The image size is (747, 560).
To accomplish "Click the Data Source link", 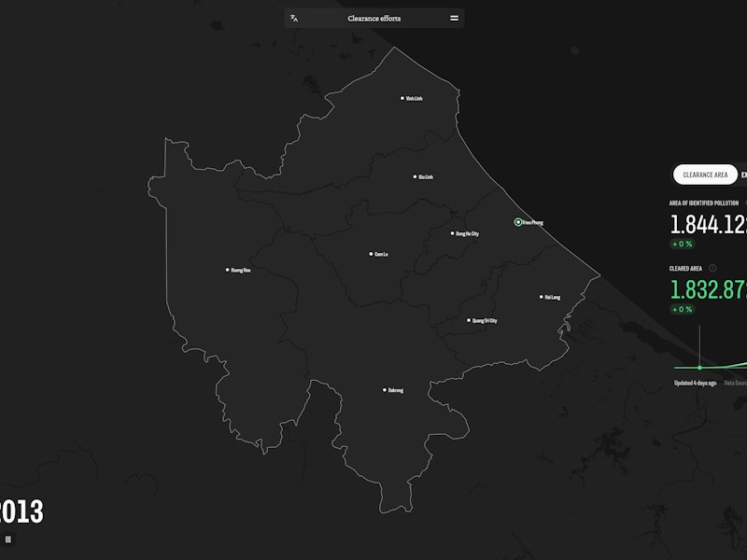I will (x=735, y=383).
